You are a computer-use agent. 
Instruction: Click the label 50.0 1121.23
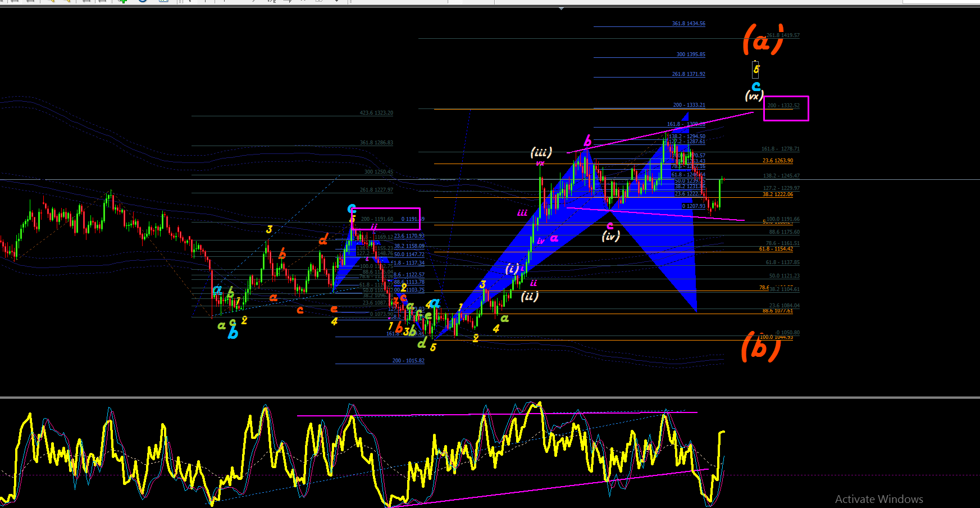coord(785,276)
